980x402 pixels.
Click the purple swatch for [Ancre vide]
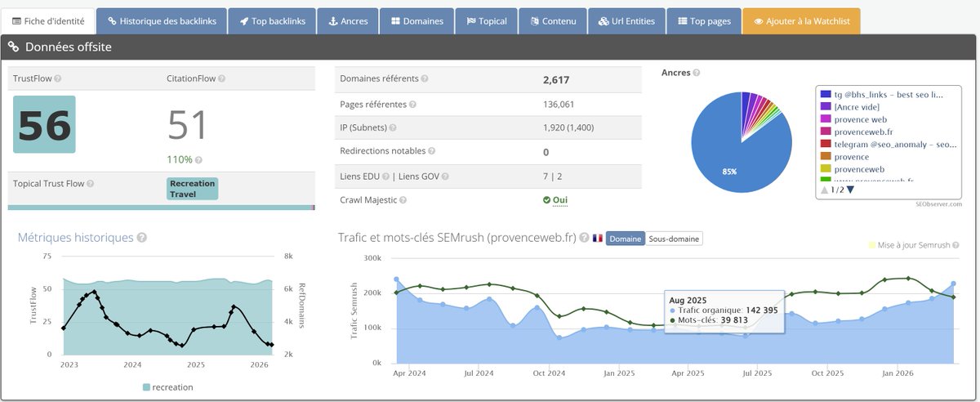pyautogui.click(x=826, y=107)
